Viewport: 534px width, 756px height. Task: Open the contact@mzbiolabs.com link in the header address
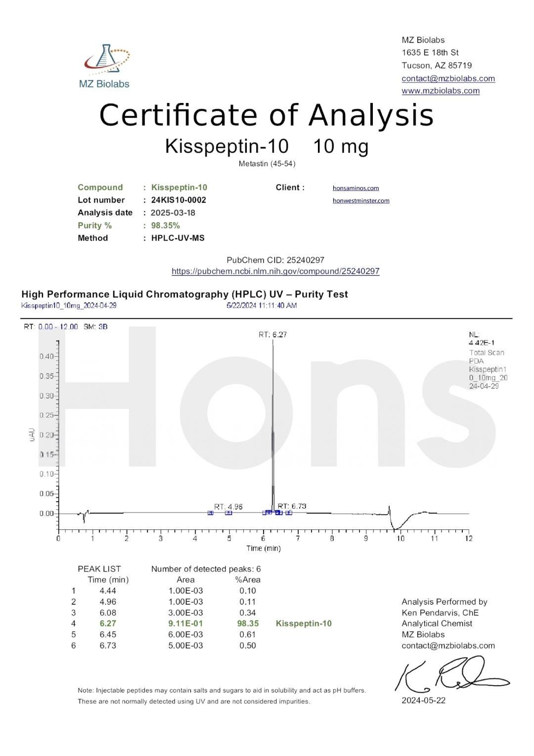tap(448, 78)
